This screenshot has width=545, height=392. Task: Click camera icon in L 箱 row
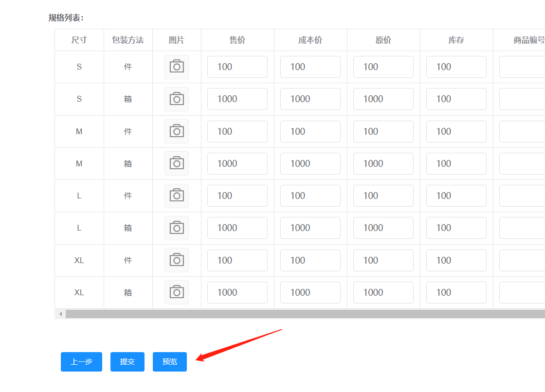point(177,228)
